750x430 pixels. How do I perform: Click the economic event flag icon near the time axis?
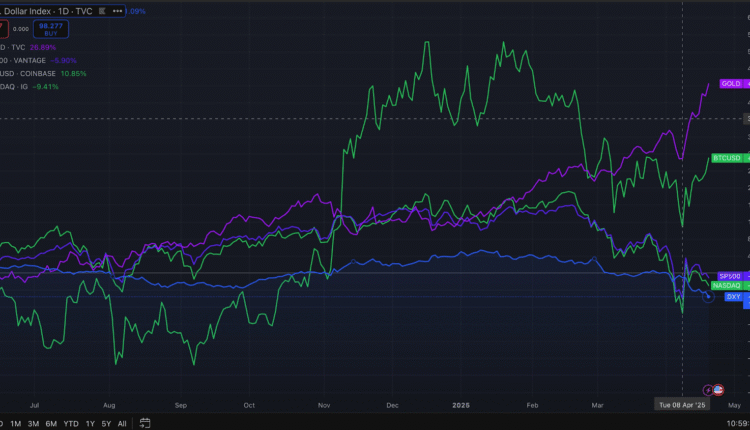[x=717, y=390]
